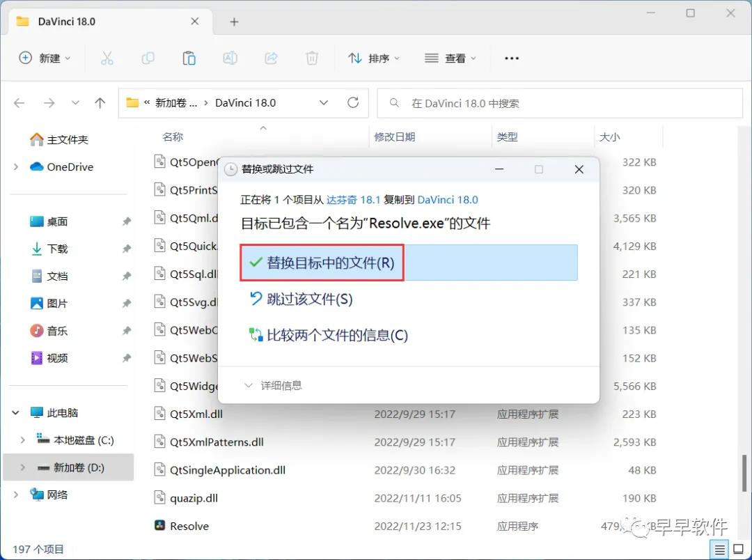Viewport: 752px width, 560px height.
Task: Minimize the 替换或跳过文件 dialog
Action: (499, 169)
